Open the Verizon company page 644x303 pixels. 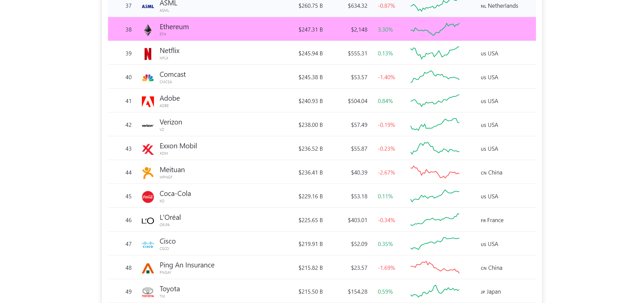(x=171, y=122)
